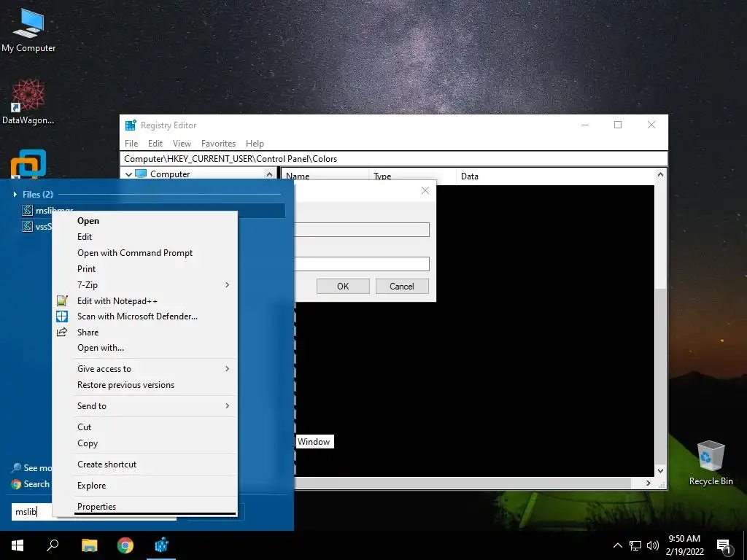Choose Explore from the context menu
747x560 pixels.
[x=145, y=485]
